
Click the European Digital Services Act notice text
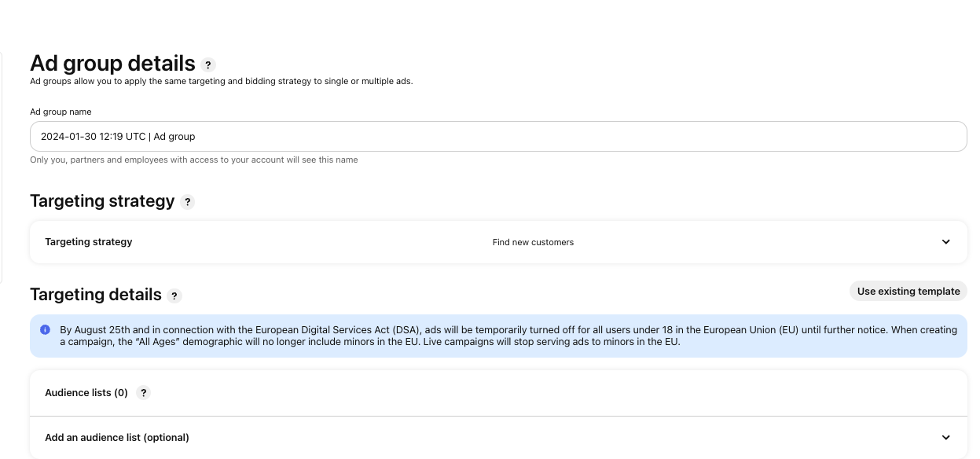[508, 336]
